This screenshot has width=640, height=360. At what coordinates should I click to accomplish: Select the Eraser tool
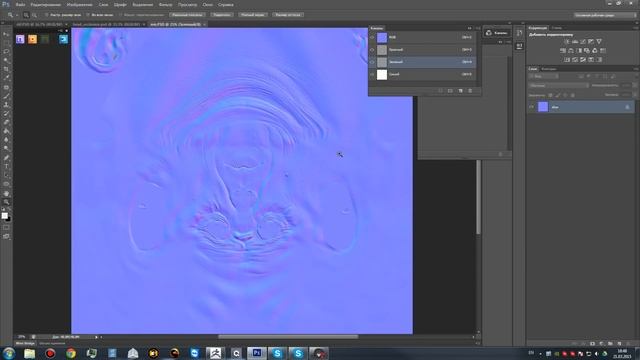point(6,122)
